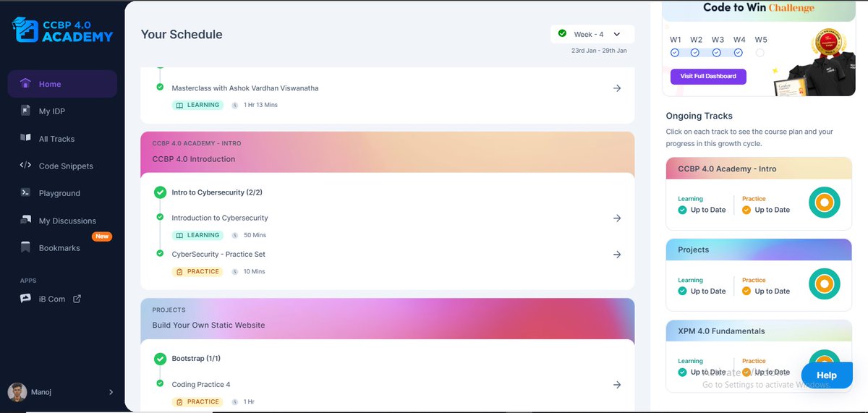Open arrow for Introduction to Cybersecurity

[617, 218]
